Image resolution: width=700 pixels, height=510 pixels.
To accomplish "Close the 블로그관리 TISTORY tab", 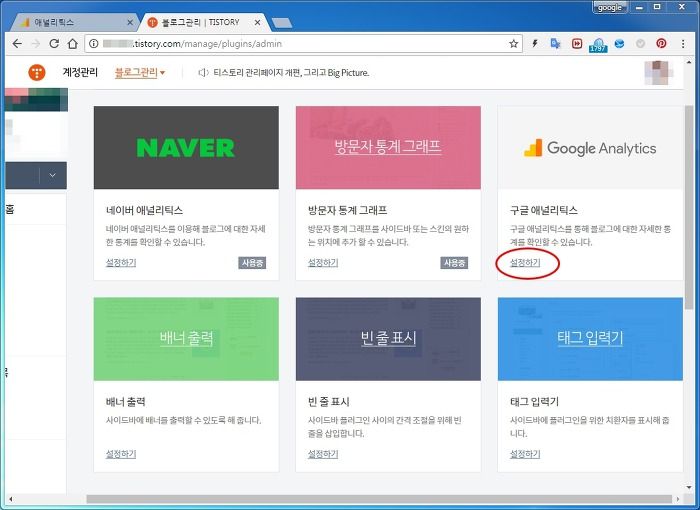I will tap(257, 22).
